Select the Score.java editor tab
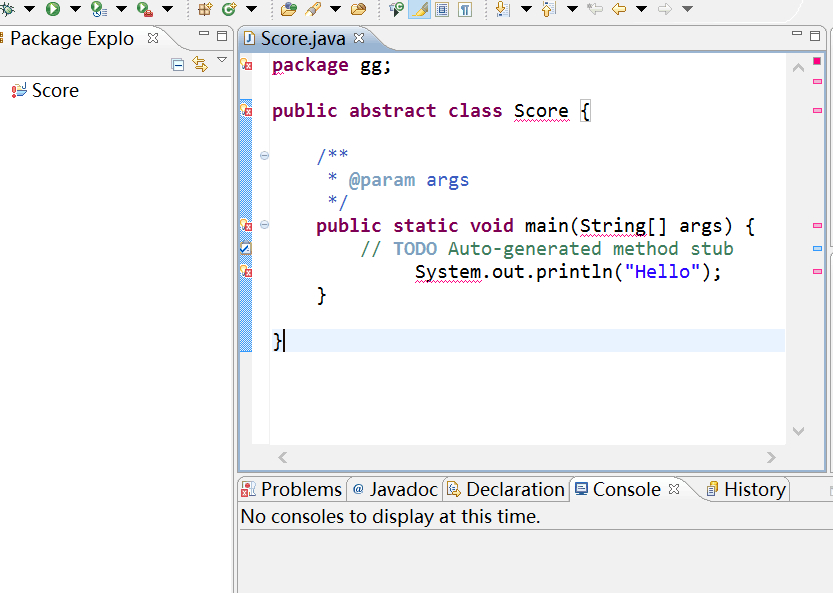The image size is (833, 593). click(303, 38)
